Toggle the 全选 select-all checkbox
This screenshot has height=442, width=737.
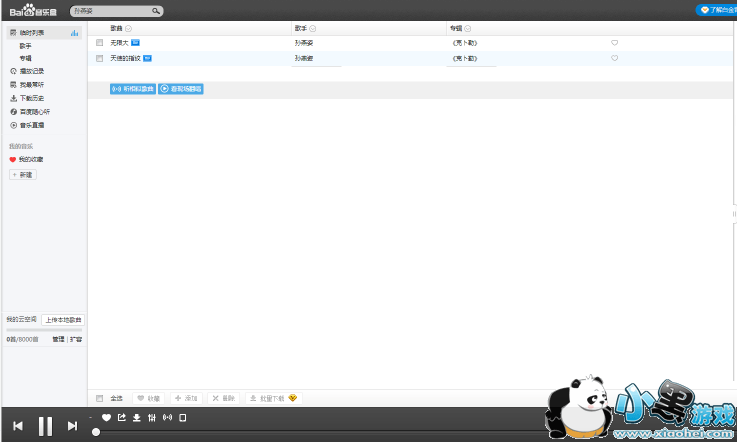pos(99,398)
